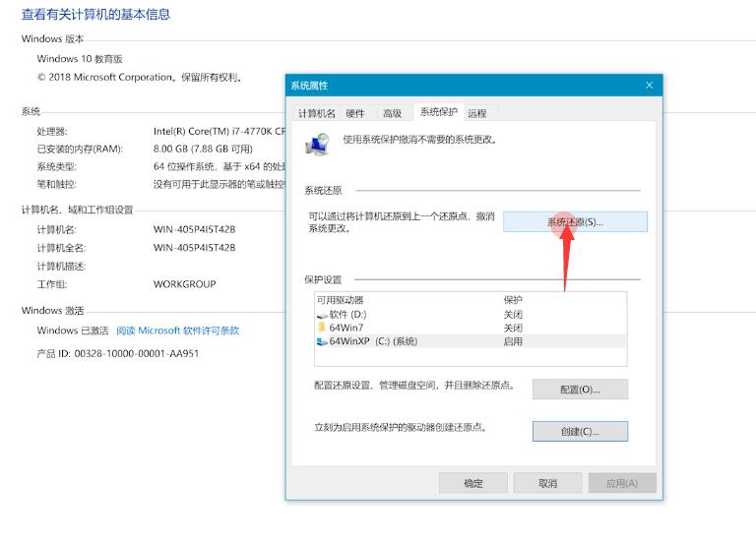Select the 64WinXP (C:) (系统) drive row

pyautogui.click(x=471, y=341)
